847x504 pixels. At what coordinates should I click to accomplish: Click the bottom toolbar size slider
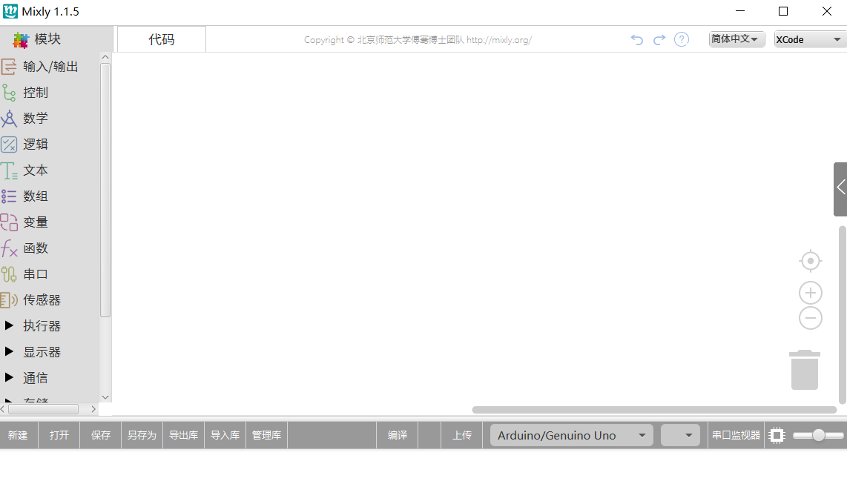tap(818, 436)
